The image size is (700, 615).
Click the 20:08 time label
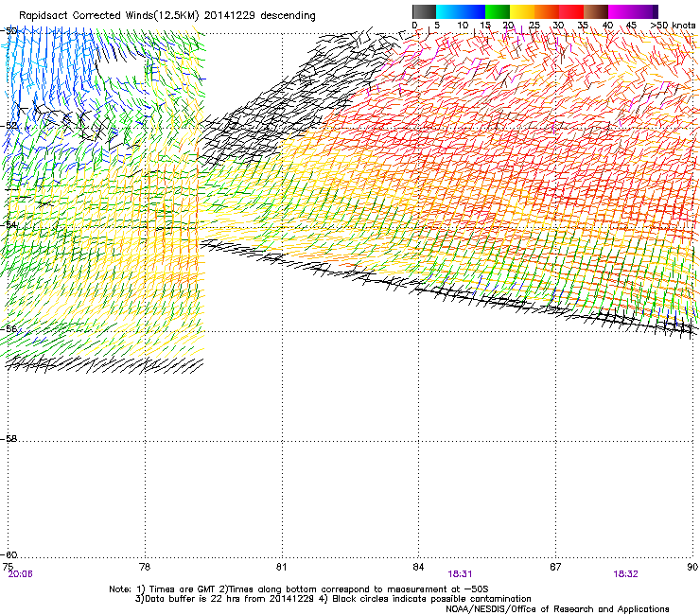(x=20, y=574)
